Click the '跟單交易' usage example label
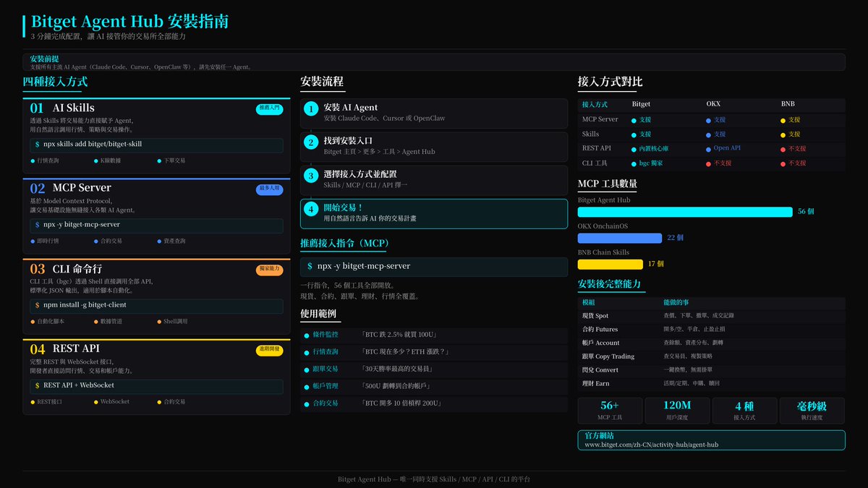The image size is (868, 488). click(x=325, y=369)
